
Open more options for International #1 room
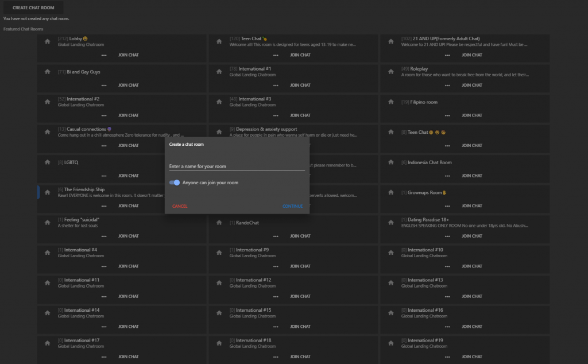(x=276, y=85)
